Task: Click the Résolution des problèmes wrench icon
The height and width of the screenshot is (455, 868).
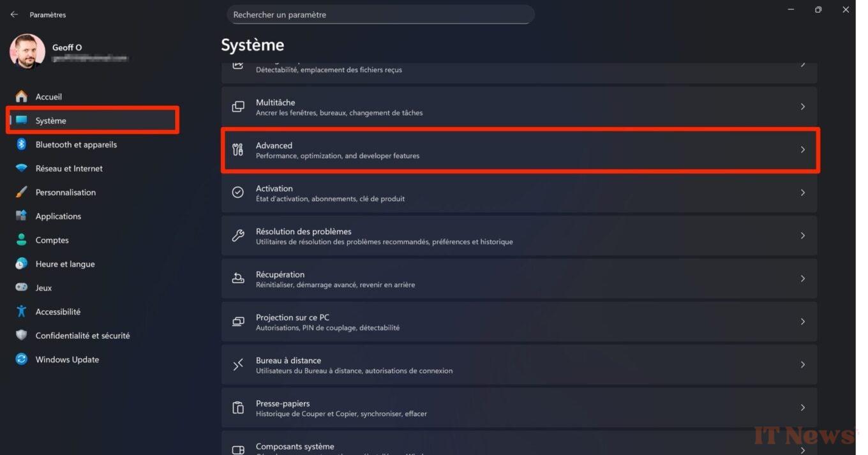Action: (x=238, y=235)
